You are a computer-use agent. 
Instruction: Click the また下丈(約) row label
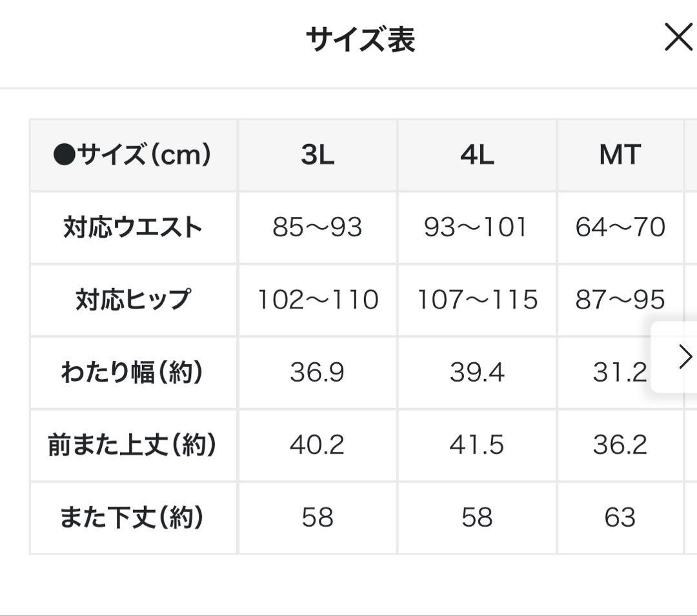point(133,517)
